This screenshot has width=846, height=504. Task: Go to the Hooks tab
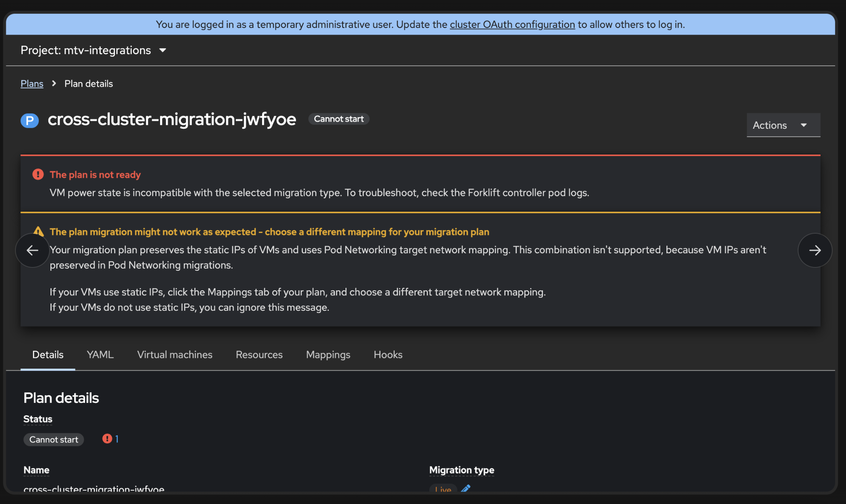388,354
